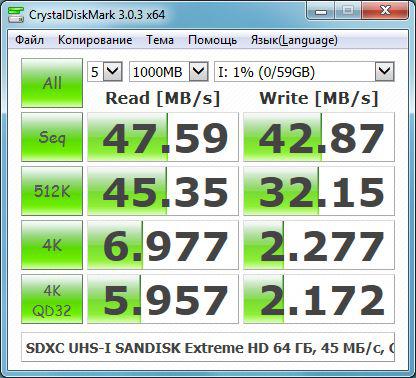Click the 4K write result 2.277
416x378 pixels.
pos(319,245)
